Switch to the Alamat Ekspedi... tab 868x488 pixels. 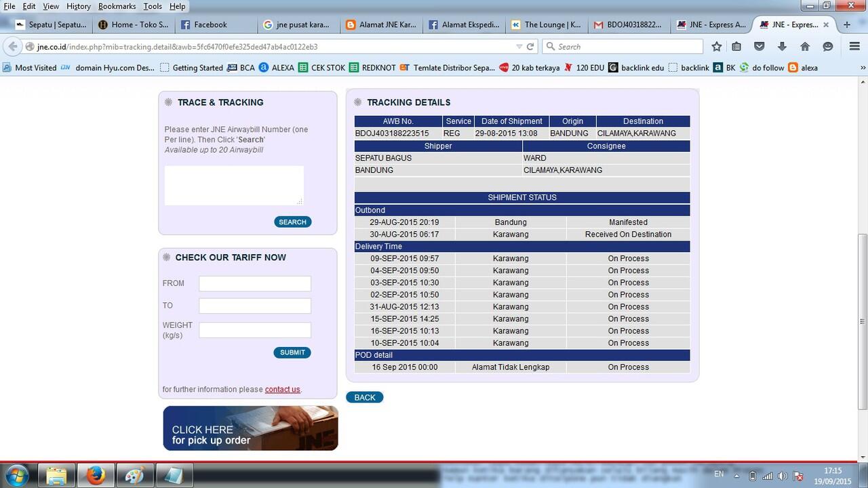(465, 24)
